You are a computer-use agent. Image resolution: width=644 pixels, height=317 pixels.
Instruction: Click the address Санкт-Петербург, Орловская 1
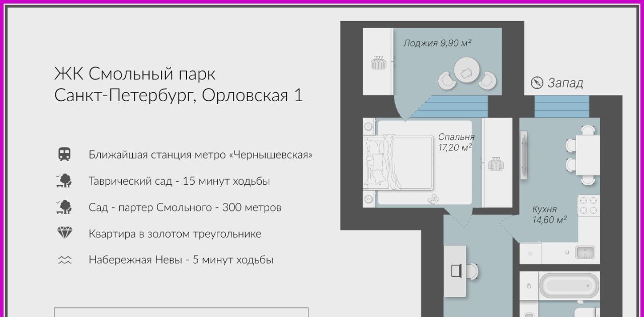pos(179,95)
